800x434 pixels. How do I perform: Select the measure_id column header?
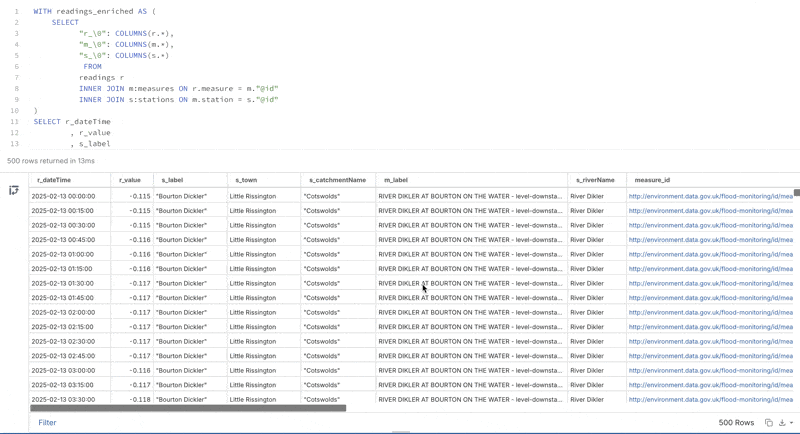pyautogui.click(x=652, y=180)
